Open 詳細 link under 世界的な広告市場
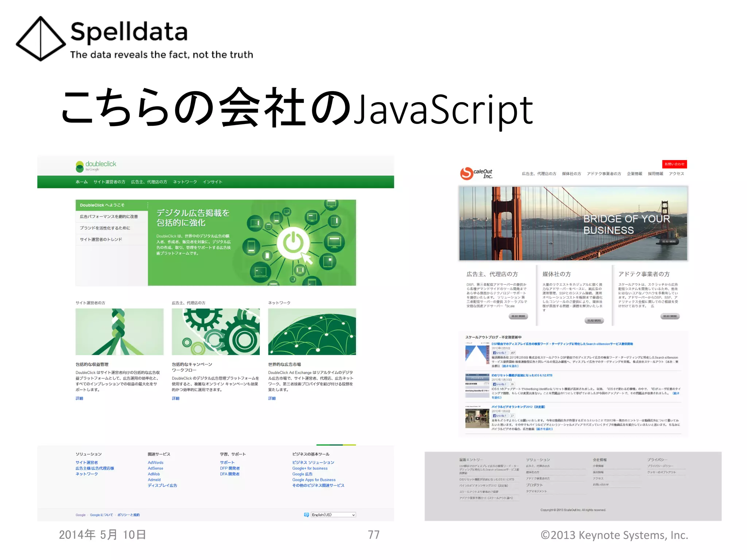Viewport: 747px width, 560px height. coord(272,398)
